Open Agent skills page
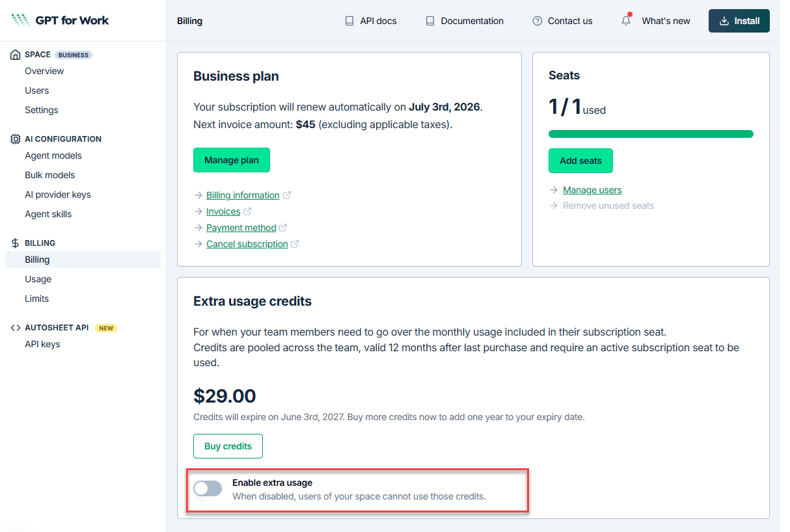This screenshot has height=532, width=790. (x=48, y=214)
